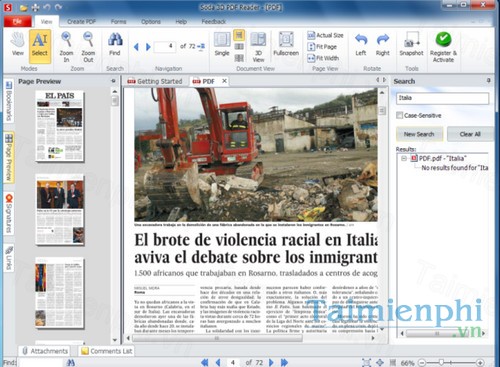Open the Forms ribbon tab
The height and width of the screenshot is (367, 500).
pyautogui.click(x=118, y=22)
